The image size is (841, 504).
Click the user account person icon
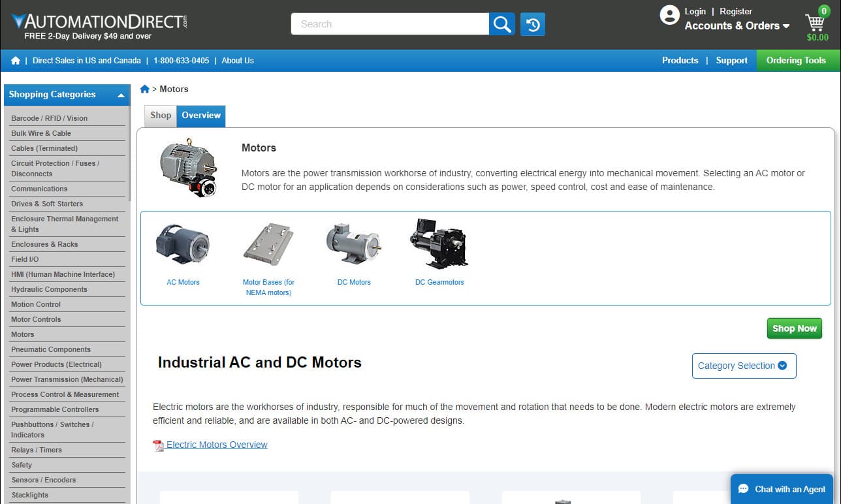click(670, 16)
